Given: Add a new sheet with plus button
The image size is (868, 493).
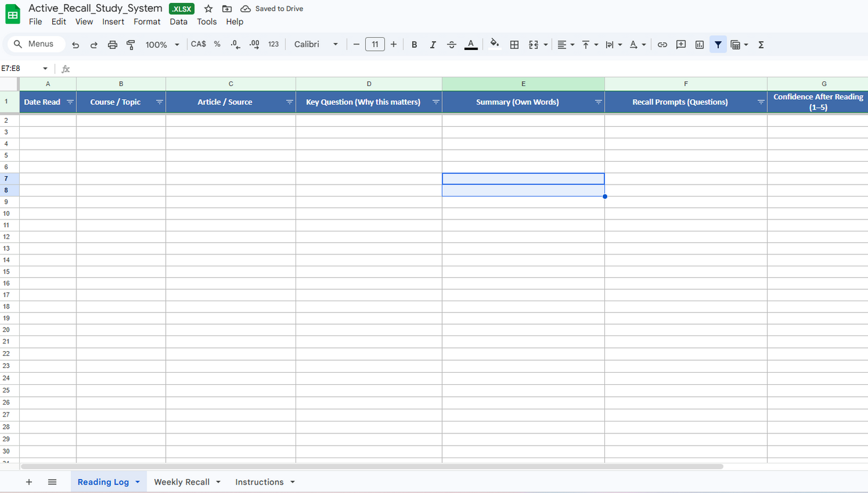Looking at the screenshot, I should [x=29, y=482].
